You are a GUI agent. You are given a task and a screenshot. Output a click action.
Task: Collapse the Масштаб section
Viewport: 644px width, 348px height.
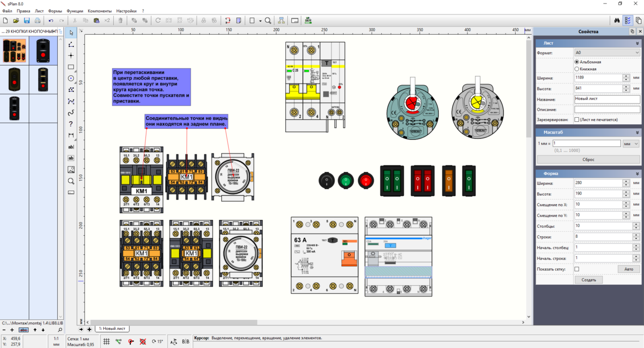pos(637,132)
